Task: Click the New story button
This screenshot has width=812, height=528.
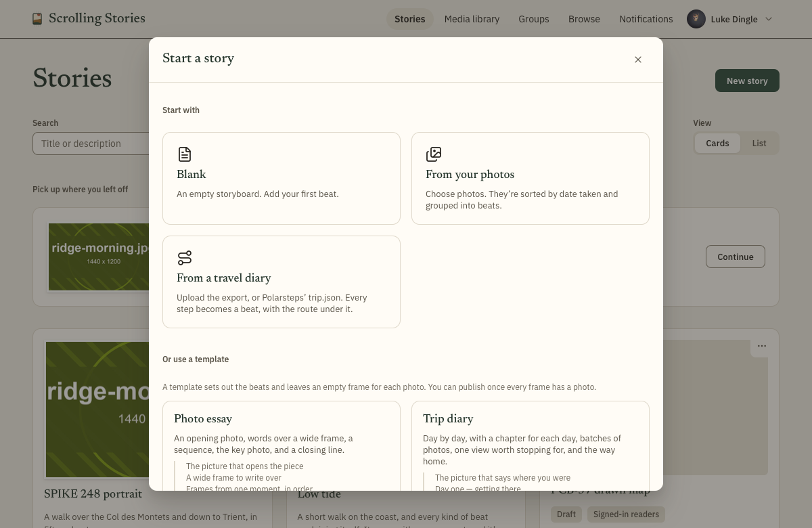Action: click(x=747, y=81)
